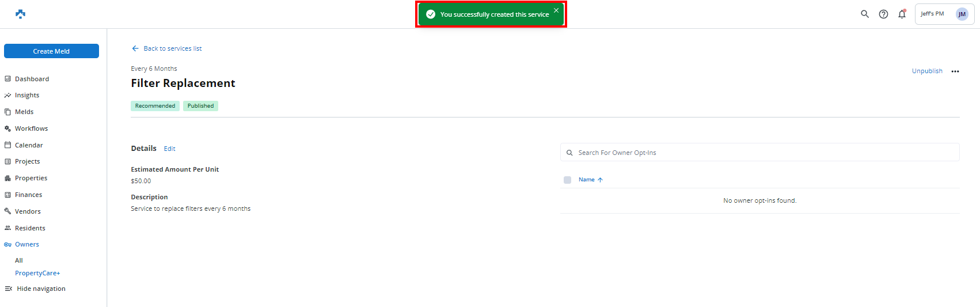980x307 pixels.
Task: Click the Create Meld button
Action: click(51, 51)
